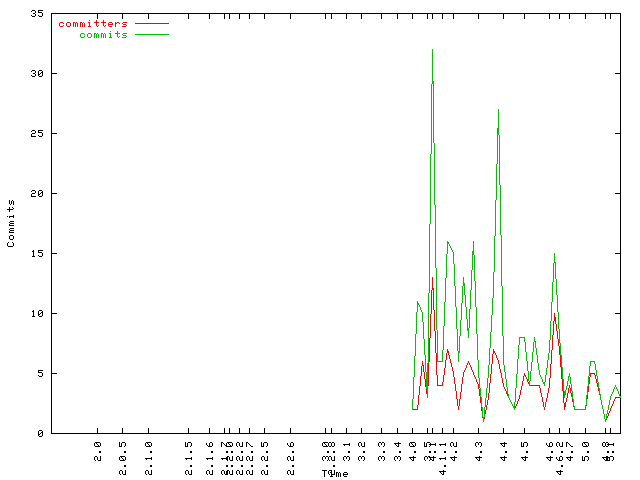
Task: Click the vertical "Commits" y-axis title
Action: (11, 223)
